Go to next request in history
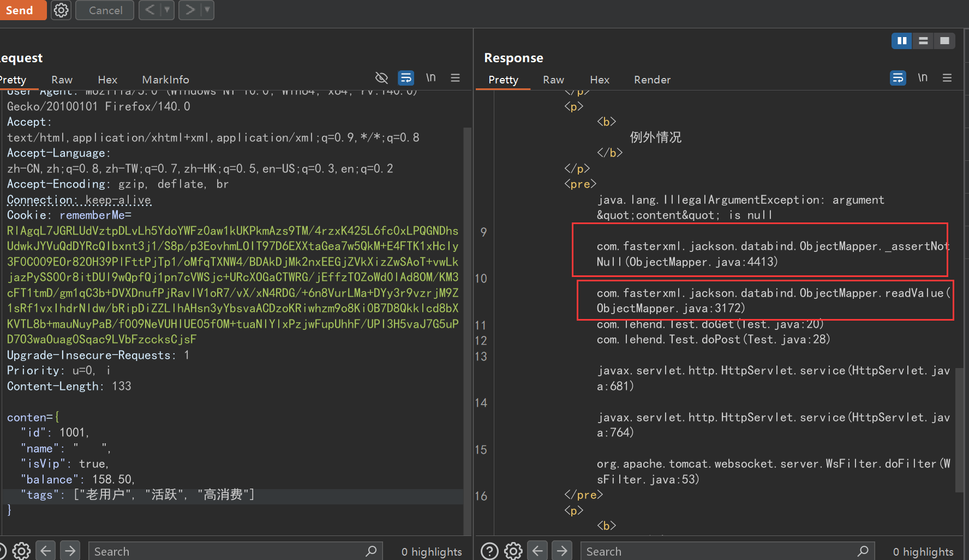This screenshot has width=969, height=560. click(189, 10)
